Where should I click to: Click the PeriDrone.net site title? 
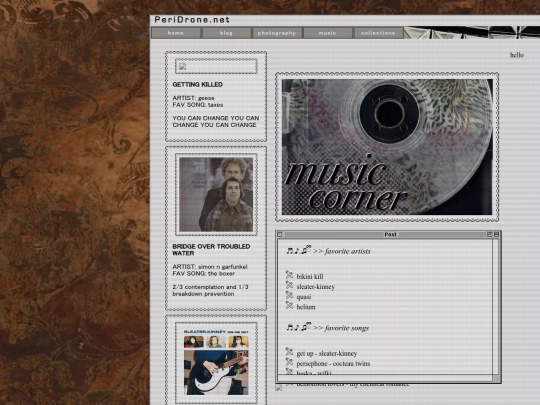(192, 20)
